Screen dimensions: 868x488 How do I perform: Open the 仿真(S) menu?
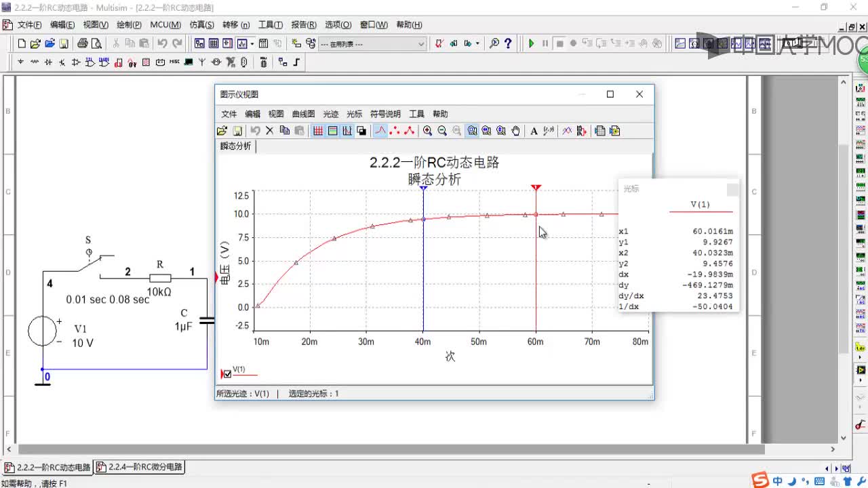202,24
